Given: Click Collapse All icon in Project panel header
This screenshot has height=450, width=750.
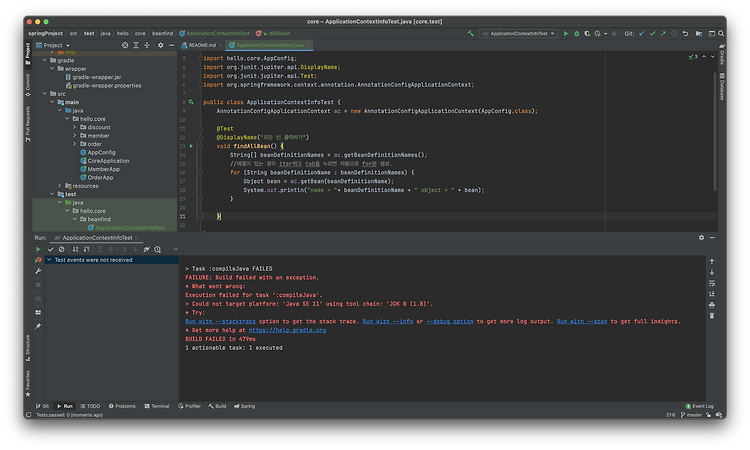Looking at the screenshot, I should (x=147, y=45).
